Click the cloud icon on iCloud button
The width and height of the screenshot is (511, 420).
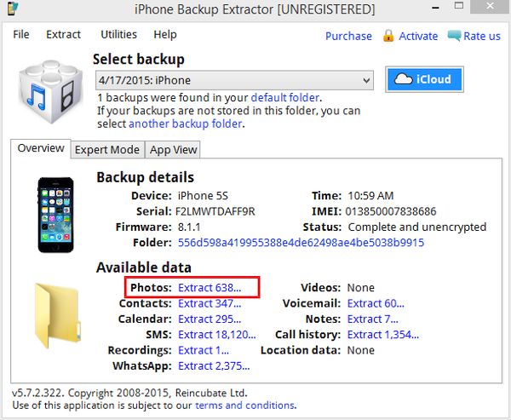(403, 79)
